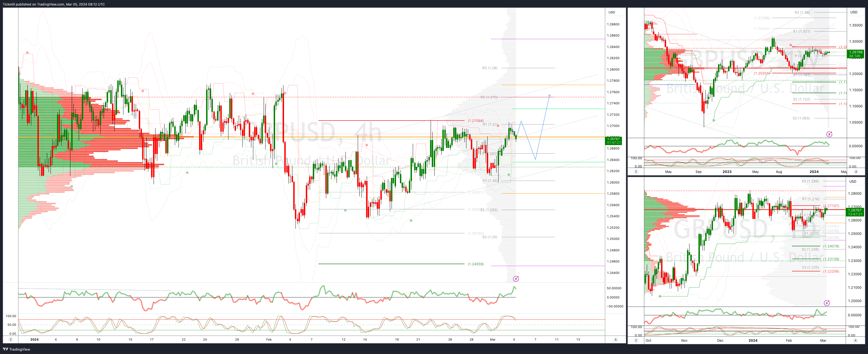Click the 2023 label on weekly time axis
Viewport: 868px width, 354px height.
727,172
